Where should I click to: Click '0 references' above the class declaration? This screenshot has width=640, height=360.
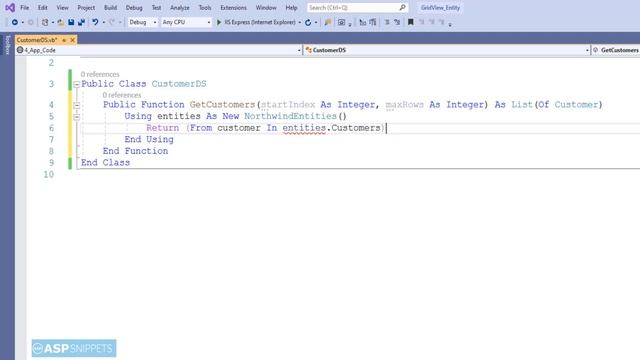click(x=100, y=74)
